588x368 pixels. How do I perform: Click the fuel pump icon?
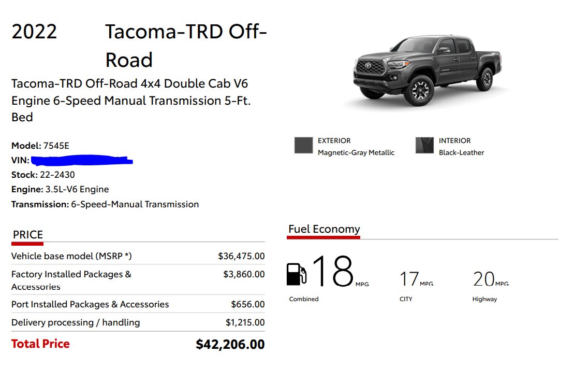297,275
